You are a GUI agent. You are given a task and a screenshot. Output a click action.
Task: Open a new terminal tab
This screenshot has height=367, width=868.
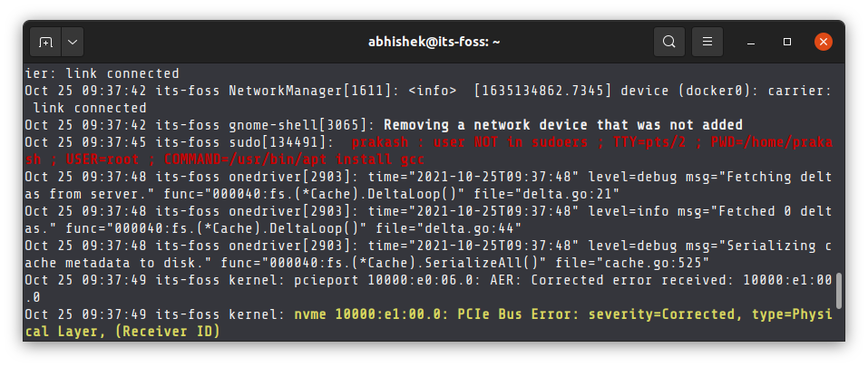(x=45, y=42)
